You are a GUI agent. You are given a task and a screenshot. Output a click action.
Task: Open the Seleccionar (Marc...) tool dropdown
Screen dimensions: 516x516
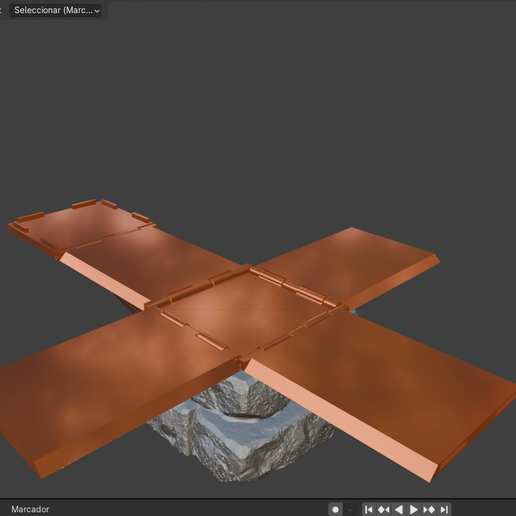click(55, 10)
